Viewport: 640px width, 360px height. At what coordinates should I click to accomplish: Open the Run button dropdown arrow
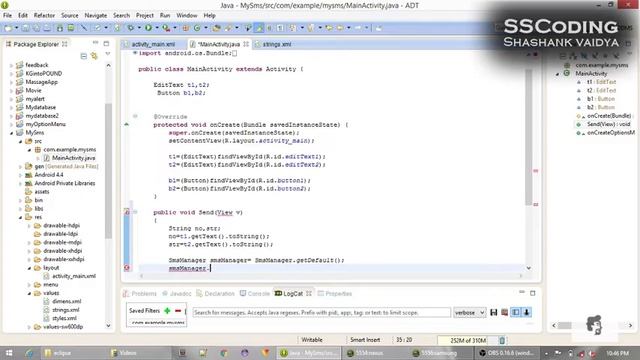pyautogui.click(x=157, y=28)
